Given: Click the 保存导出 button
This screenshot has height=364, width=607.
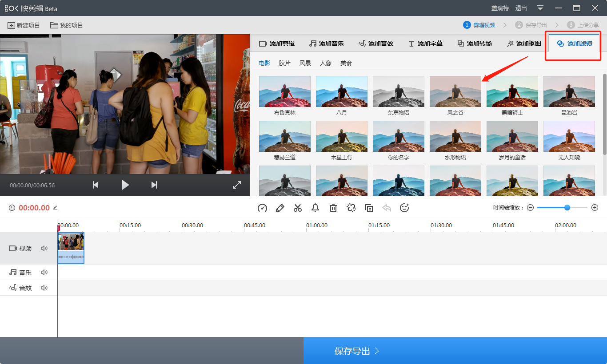Looking at the screenshot, I should pos(455,351).
